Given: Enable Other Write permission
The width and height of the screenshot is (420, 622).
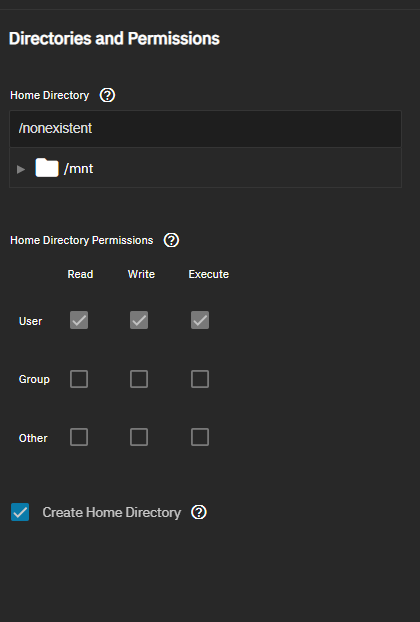Looking at the screenshot, I should pyautogui.click(x=139, y=437).
